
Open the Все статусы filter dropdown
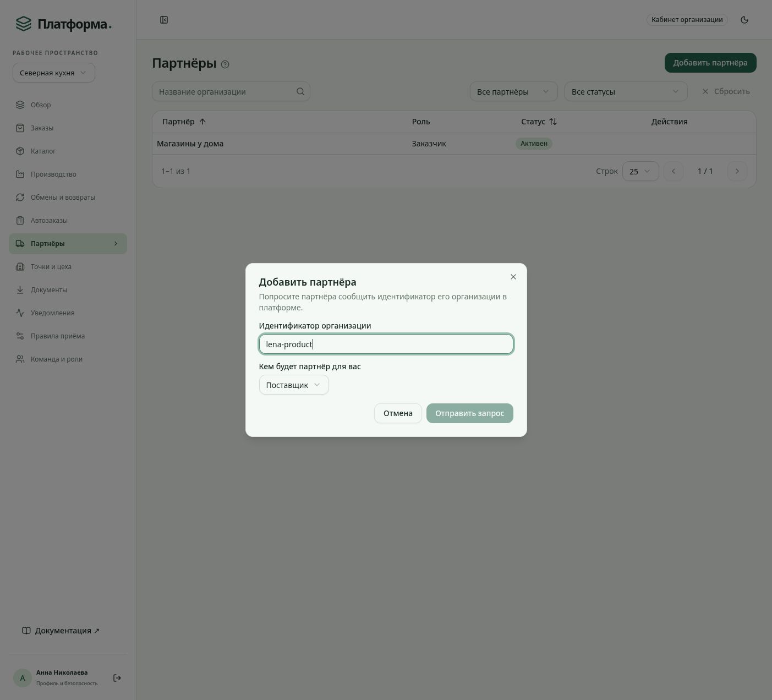point(626,91)
